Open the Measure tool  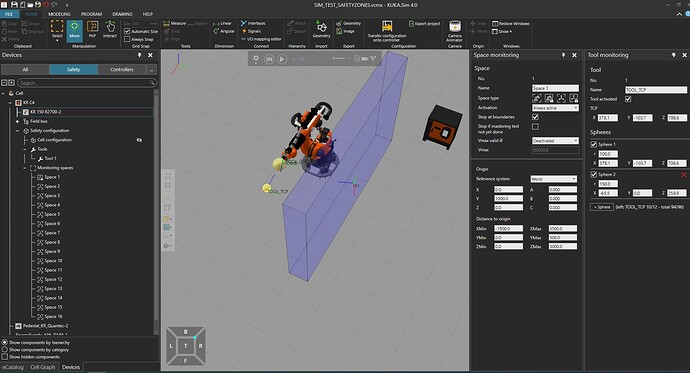pos(175,23)
